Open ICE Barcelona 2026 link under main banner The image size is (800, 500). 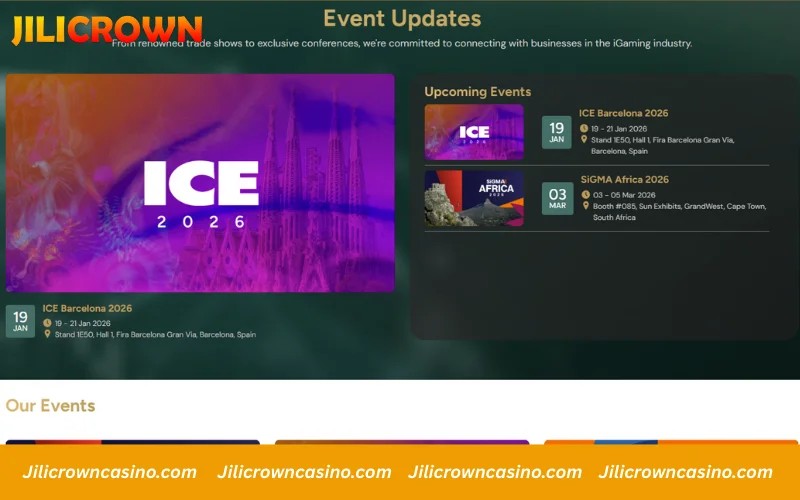(87, 308)
